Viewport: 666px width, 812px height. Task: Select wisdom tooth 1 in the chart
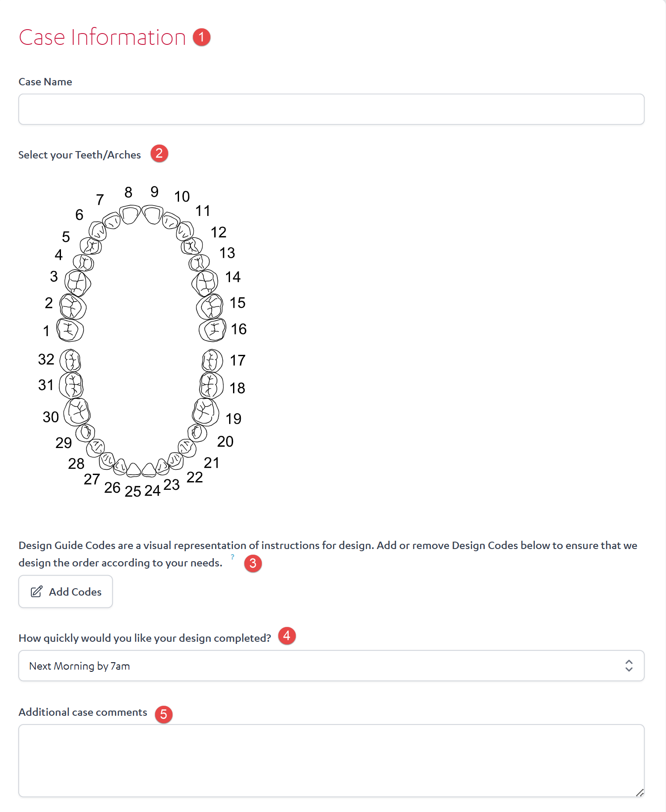click(70, 330)
